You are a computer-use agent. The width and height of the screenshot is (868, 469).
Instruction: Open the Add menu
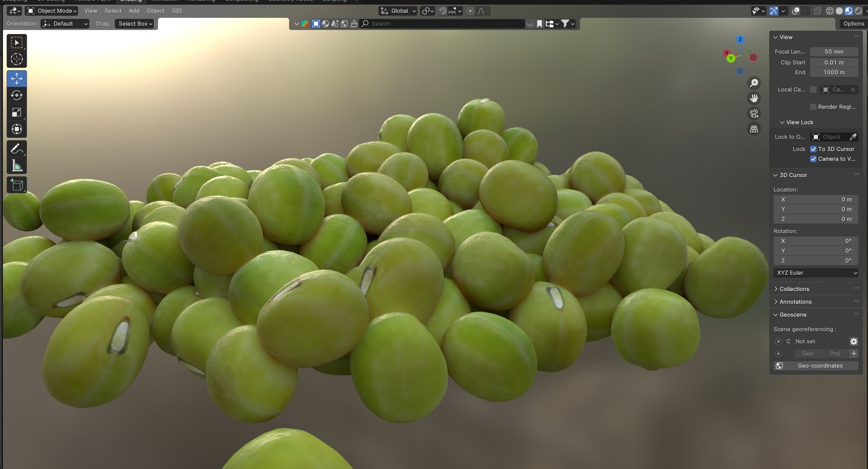click(134, 11)
